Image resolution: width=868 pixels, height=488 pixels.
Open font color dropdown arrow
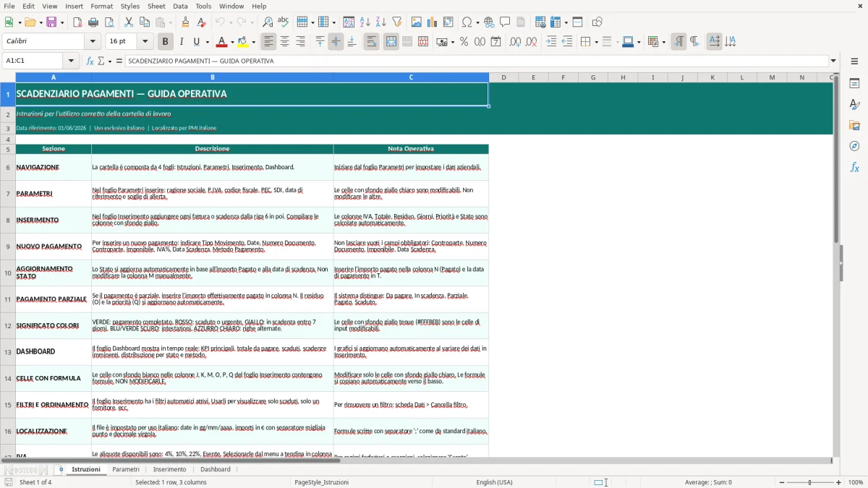tap(234, 42)
